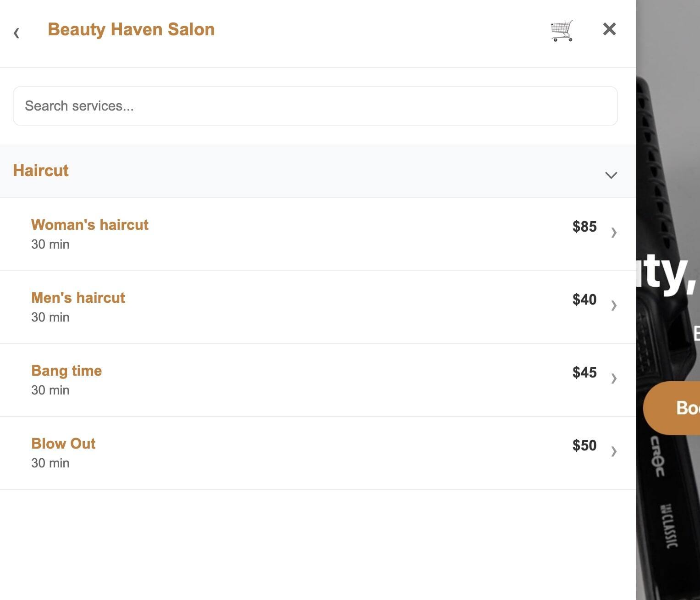The height and width of the screenshot is (600, 700).
Task: Select the Haircut category header
Action: 41,171
